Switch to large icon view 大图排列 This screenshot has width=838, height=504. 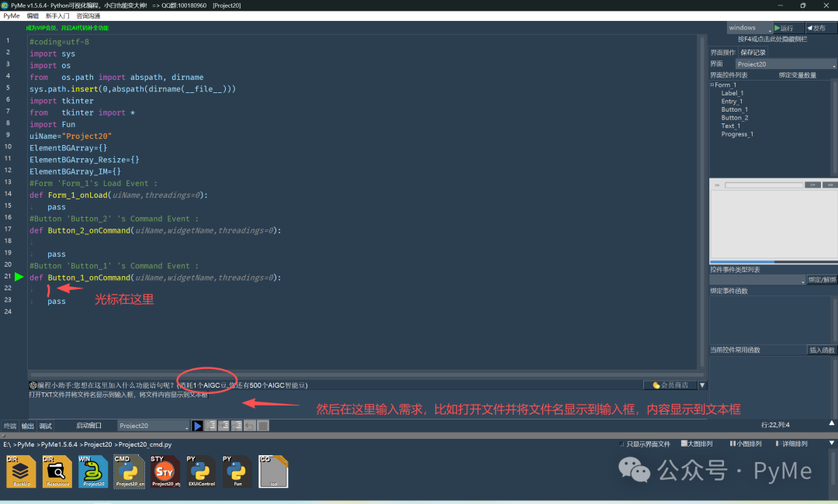697,444
